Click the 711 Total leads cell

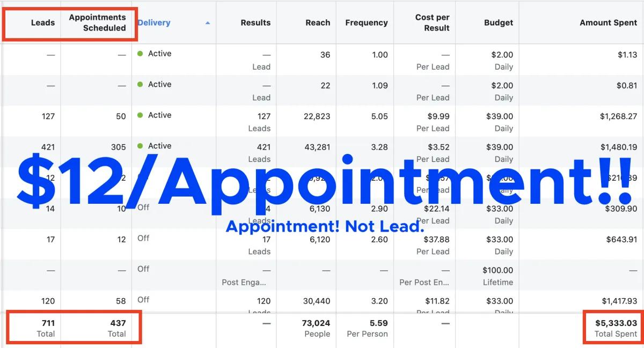coord(46,328)
